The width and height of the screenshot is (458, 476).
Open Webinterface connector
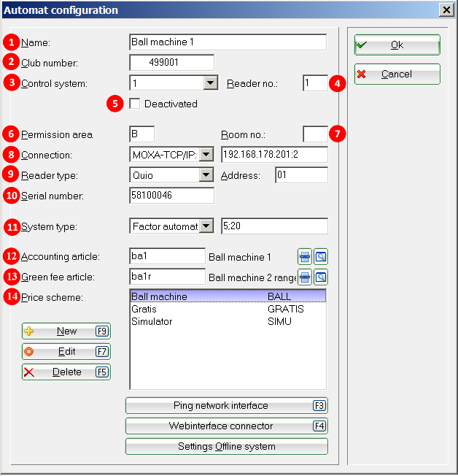tap(226, 426)
